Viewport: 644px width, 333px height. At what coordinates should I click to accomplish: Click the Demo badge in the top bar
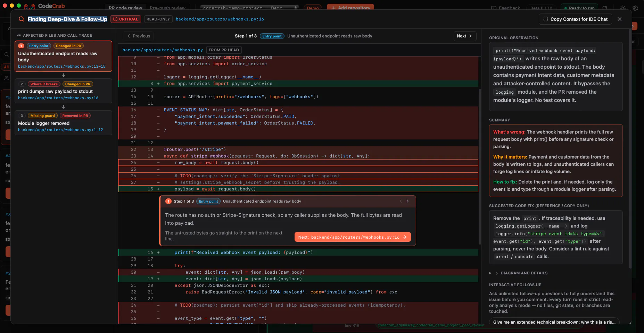[313, 8]
